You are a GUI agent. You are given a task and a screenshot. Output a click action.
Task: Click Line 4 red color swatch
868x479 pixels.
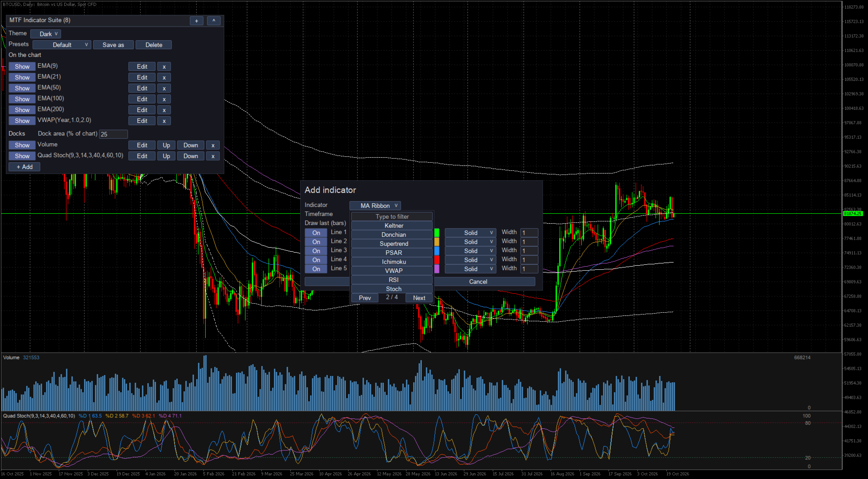click(437, 260)
